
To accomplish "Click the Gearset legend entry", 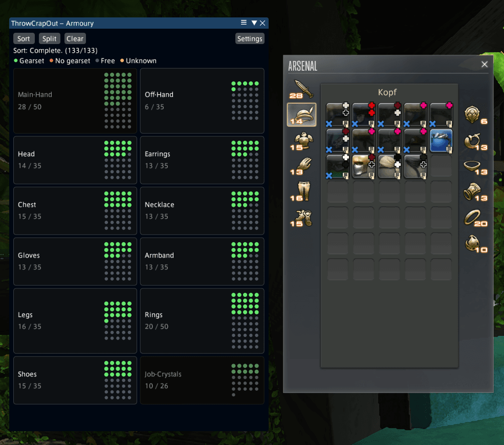I will pos(29,61).
